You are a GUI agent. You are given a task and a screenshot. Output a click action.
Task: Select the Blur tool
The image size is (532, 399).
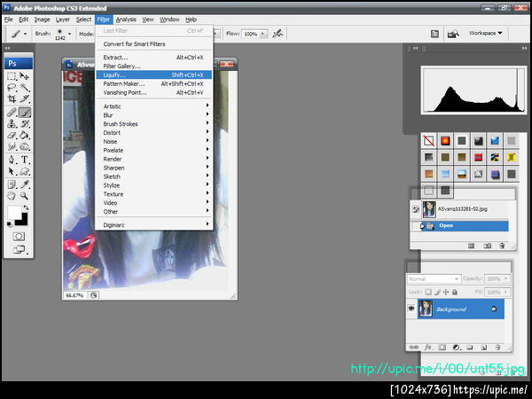point(12,146)
